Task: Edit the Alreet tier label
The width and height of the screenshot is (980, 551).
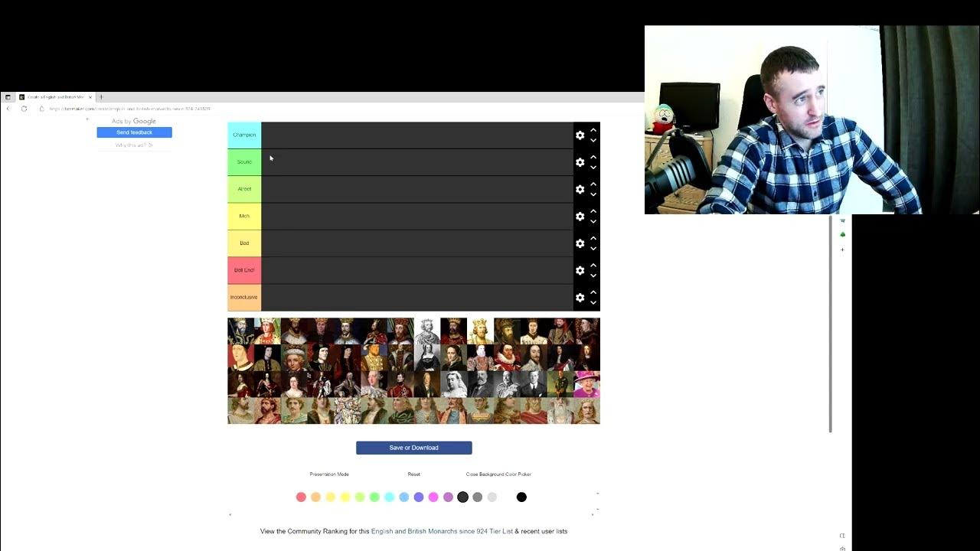Action: coord(244,189)
